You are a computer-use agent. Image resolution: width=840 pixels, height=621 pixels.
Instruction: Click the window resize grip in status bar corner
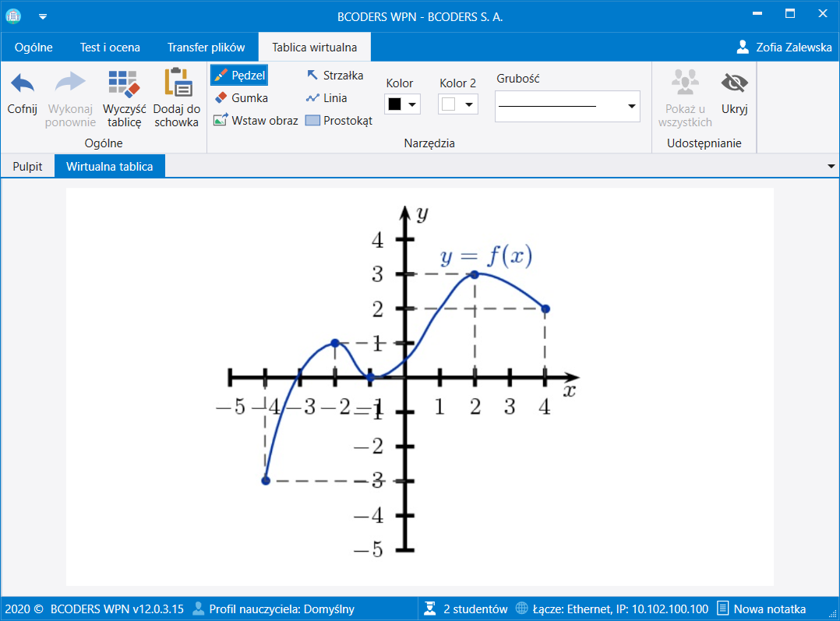[832, 613]
